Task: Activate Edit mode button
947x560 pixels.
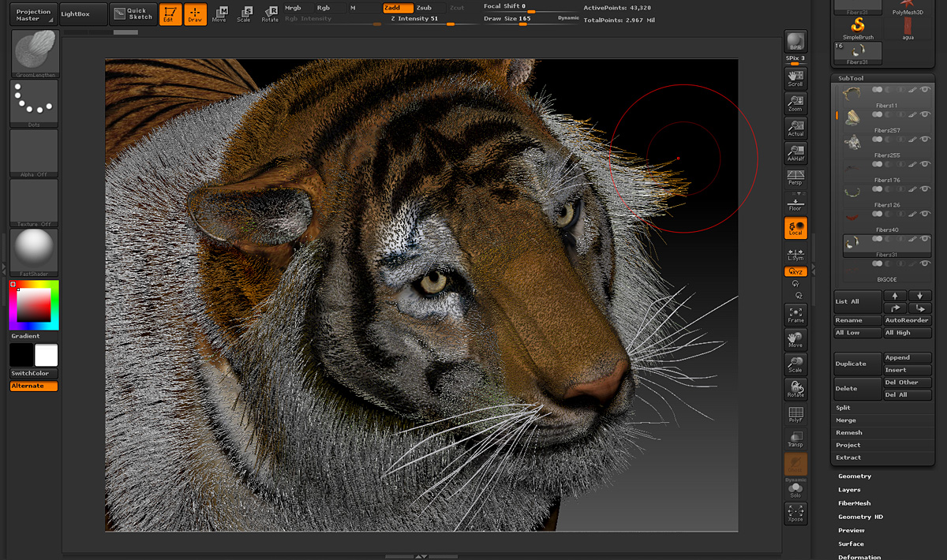Action: [x=170, y=14]
